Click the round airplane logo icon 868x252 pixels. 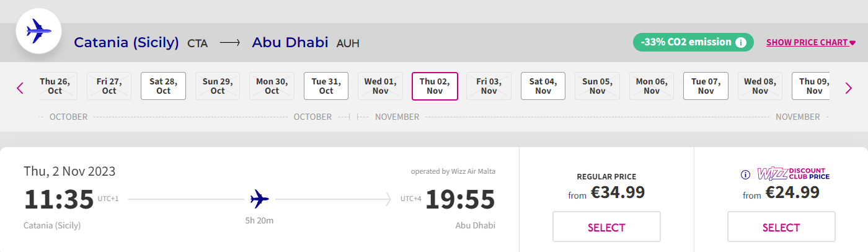tap(38, 30)
